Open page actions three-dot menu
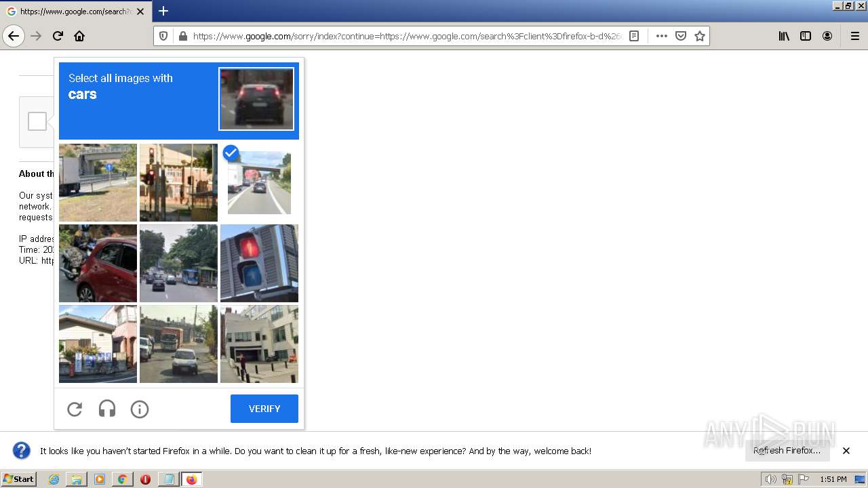The height and width of the screenshot is (488, 868). [x=661, y=36]
